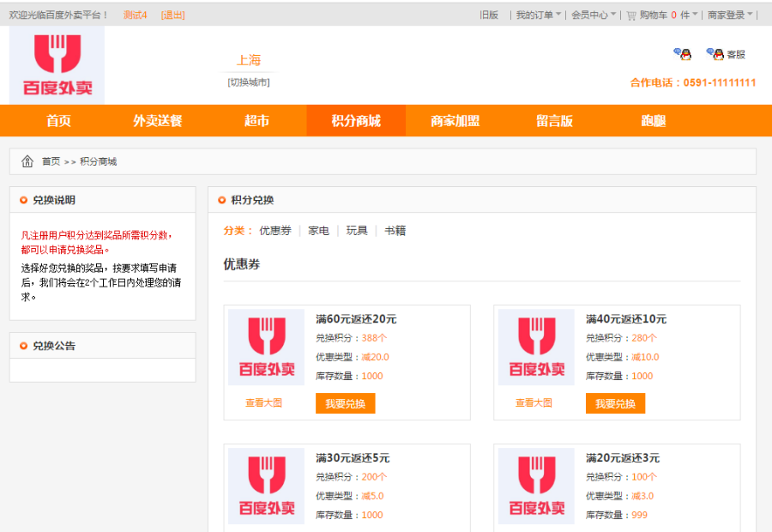772x532 pixels.
Task: Go to the 超市 navigation tab
Action: point(256,121)
